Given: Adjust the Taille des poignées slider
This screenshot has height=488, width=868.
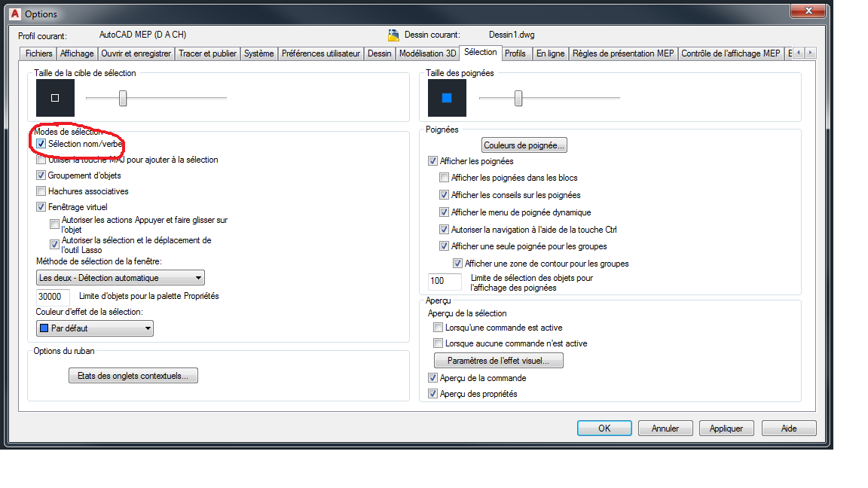Looking at the screenshot, I should (x=518, y=98).
